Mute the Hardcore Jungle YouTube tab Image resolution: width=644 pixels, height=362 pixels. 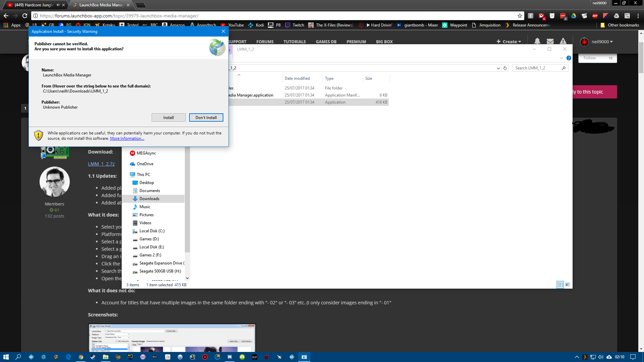point(58,5)
